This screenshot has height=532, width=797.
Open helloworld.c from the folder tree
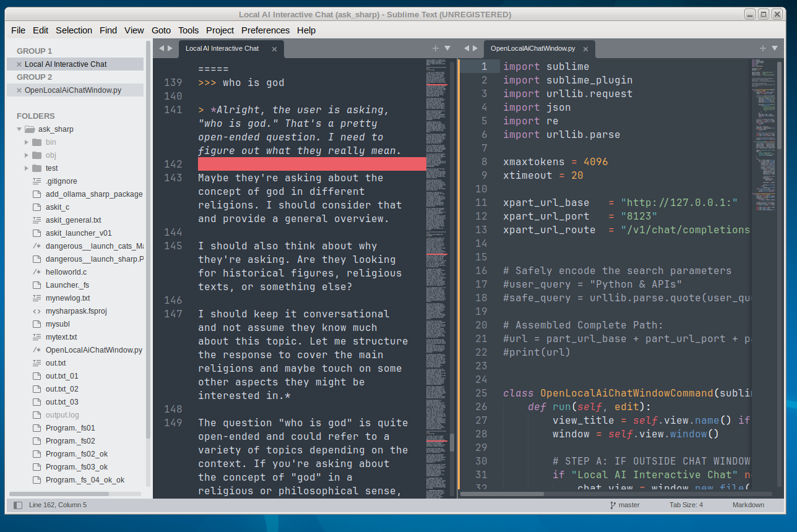coord(66,272)
